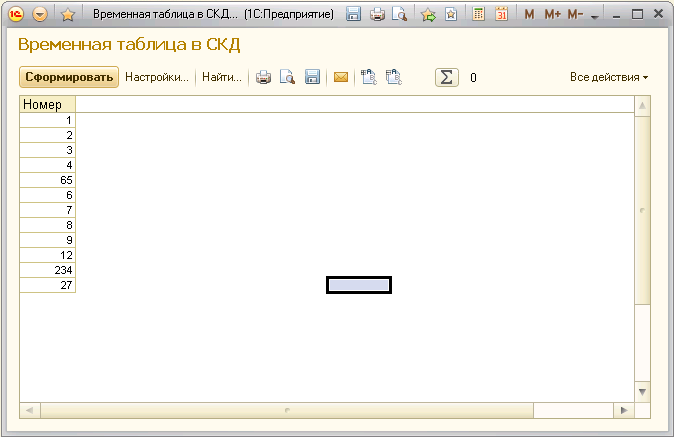Viewport: 674px width, 437px height.
Task: Select the cell with value 4
Action: pos(48,165)
